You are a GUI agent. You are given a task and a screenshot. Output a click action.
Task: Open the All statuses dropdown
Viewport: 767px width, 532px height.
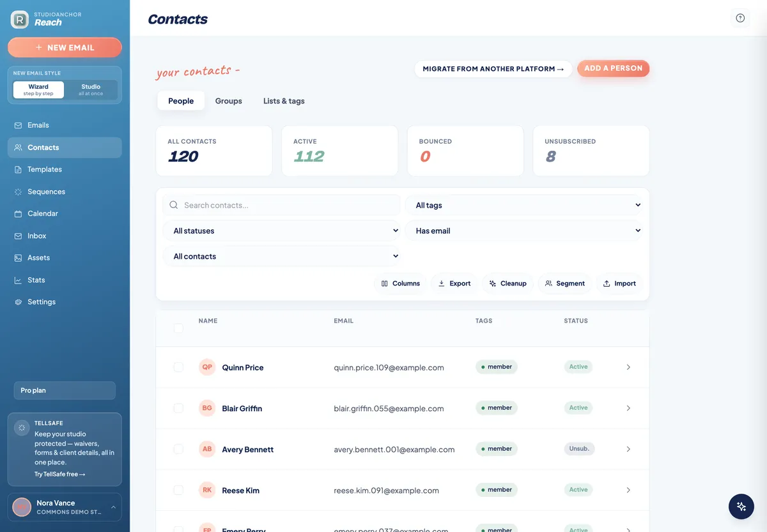coord(282,231)
